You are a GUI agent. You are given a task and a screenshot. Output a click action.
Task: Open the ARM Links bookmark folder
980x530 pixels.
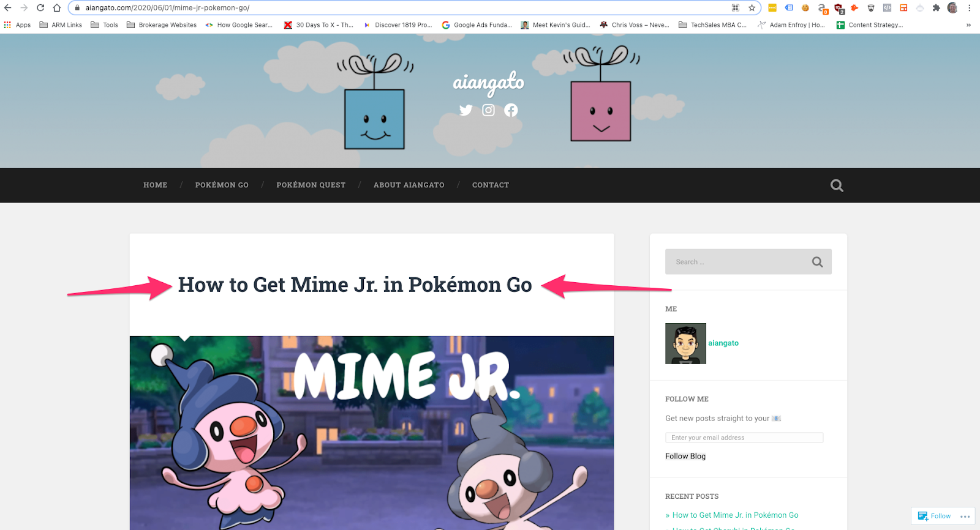[61, 25]
